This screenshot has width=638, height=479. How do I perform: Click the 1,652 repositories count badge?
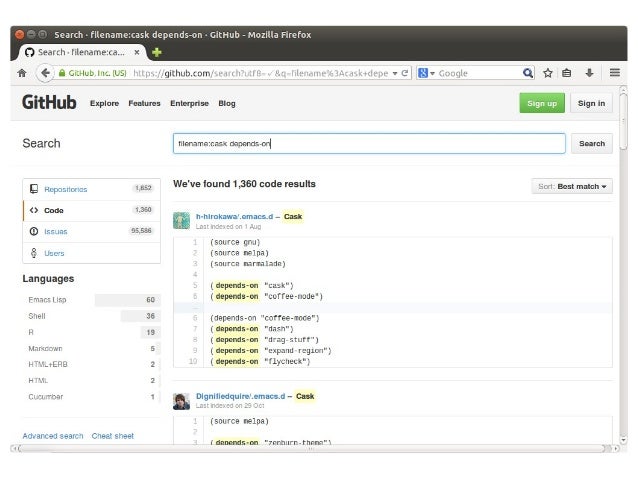point(143,188)
